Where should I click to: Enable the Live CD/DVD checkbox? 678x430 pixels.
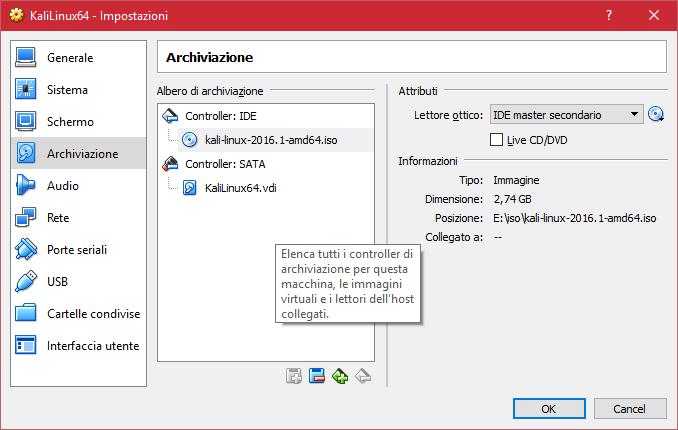pos(496,140)
